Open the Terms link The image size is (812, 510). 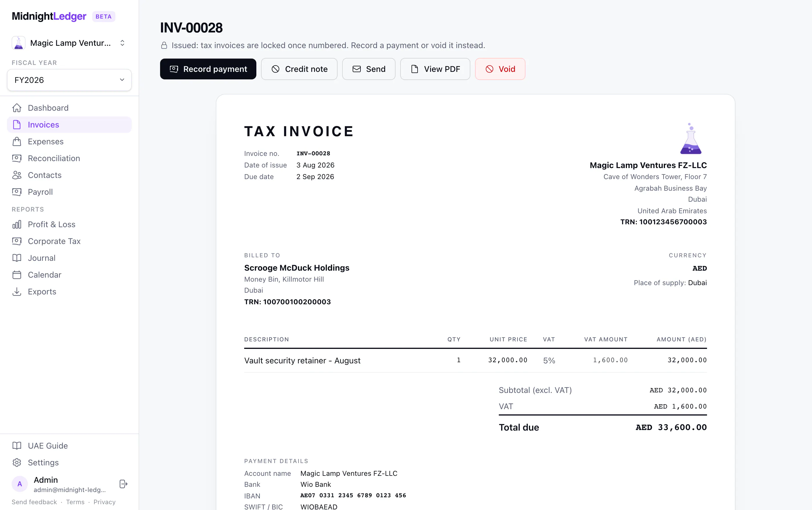(x=75, y=502)
